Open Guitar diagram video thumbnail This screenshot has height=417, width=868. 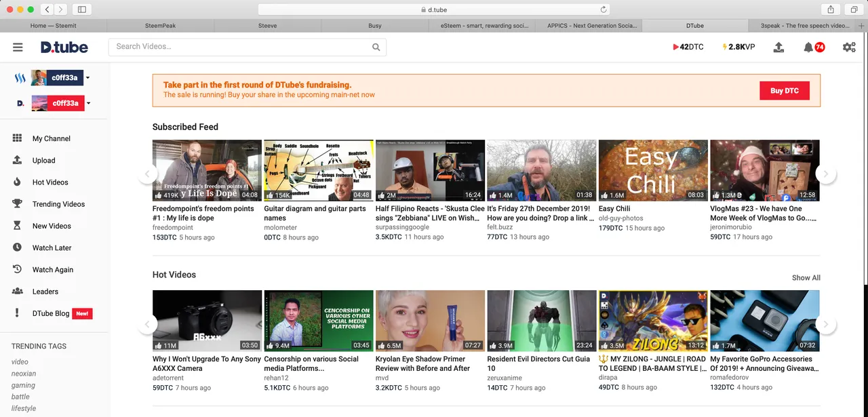319,170
